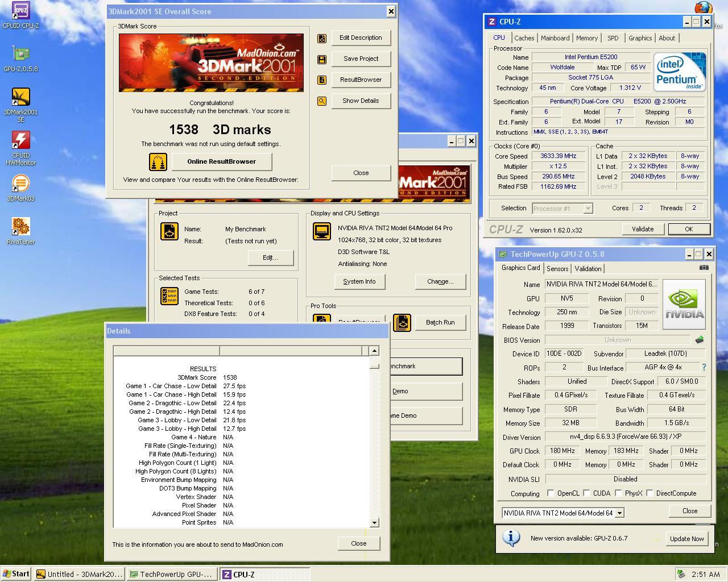Click the Details list scroll down arrow
Image resolution: width=728 pixels, height=582 pixels.
374,523
